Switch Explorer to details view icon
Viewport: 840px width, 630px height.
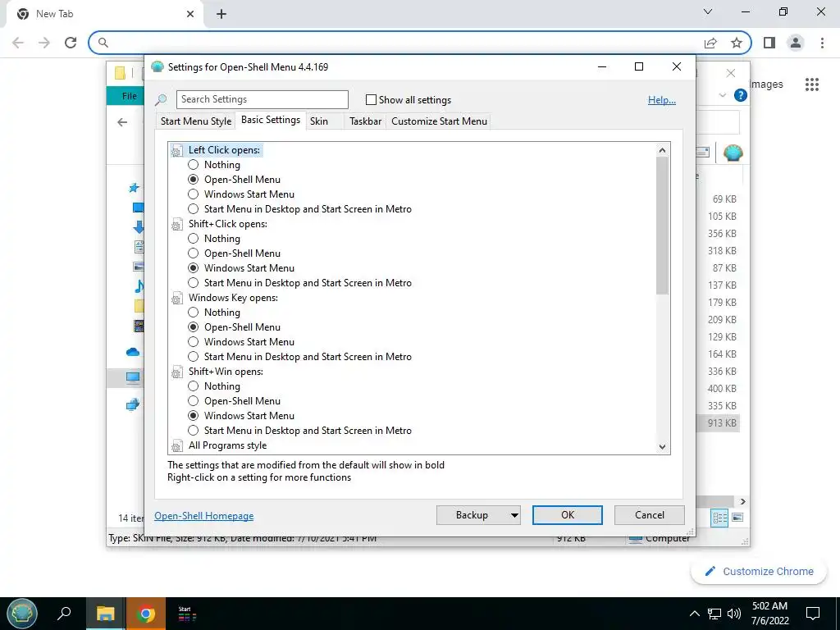719,518
